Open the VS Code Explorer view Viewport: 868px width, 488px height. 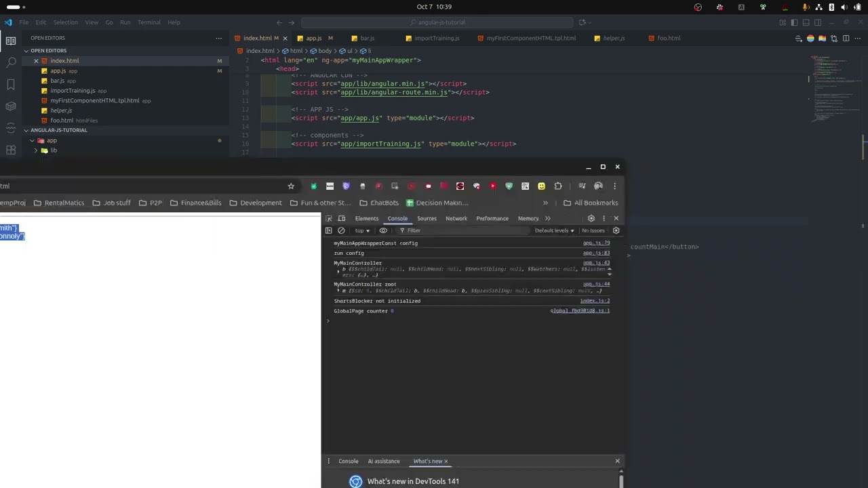click(11, 41)
